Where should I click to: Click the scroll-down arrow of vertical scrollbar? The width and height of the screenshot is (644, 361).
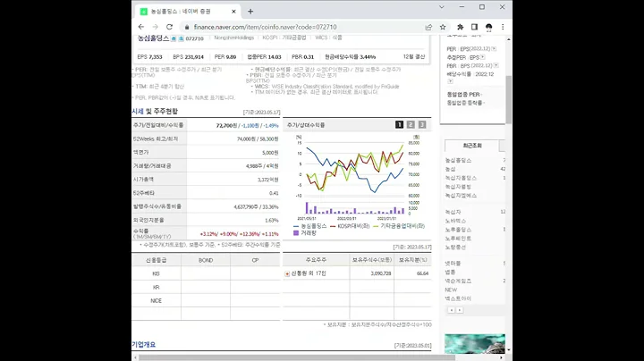509,350
